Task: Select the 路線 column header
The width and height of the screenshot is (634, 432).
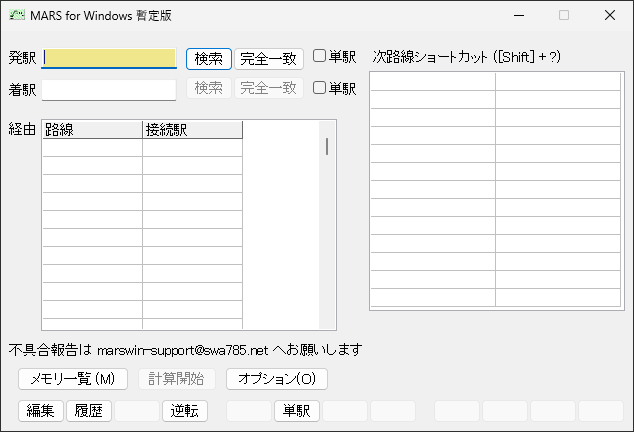Action: tap(92, 130)
